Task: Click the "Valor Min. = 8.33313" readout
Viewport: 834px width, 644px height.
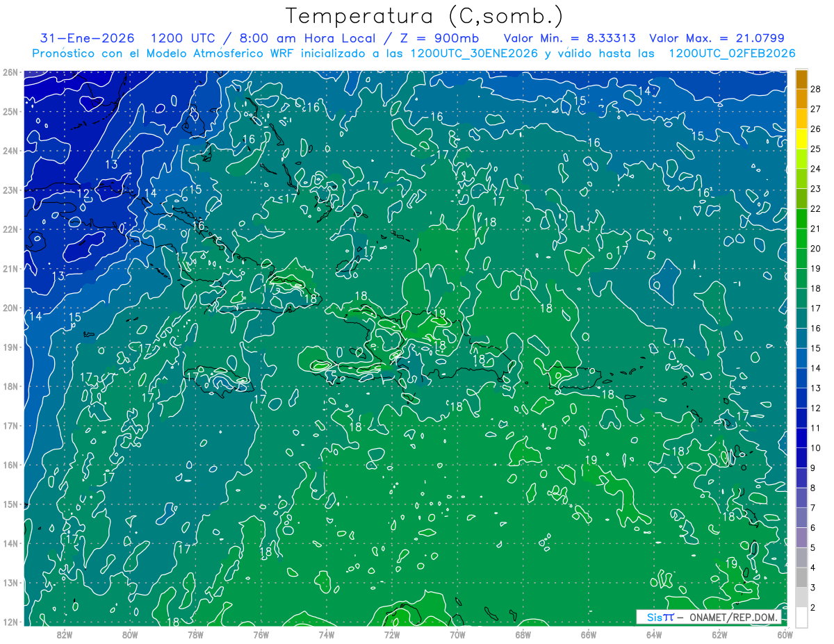Action: [x=569, y=38]
